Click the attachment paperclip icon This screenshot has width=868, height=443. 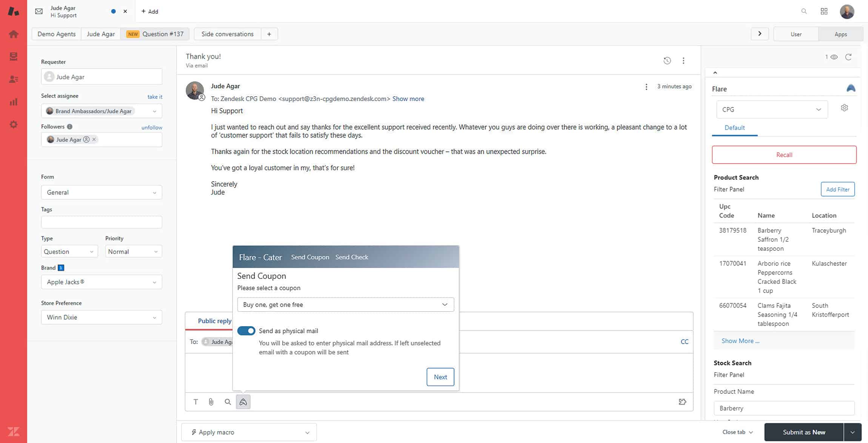(211, 402)
